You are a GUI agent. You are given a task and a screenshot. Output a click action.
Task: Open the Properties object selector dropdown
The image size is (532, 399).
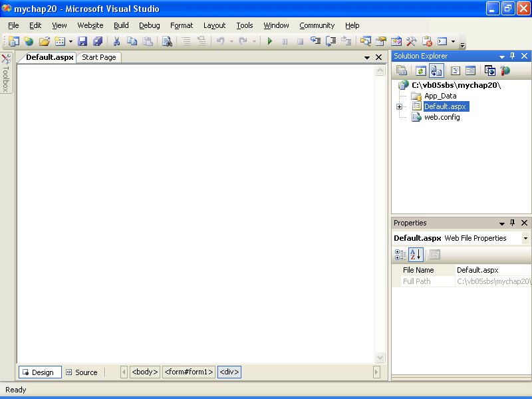click(525, 238)
